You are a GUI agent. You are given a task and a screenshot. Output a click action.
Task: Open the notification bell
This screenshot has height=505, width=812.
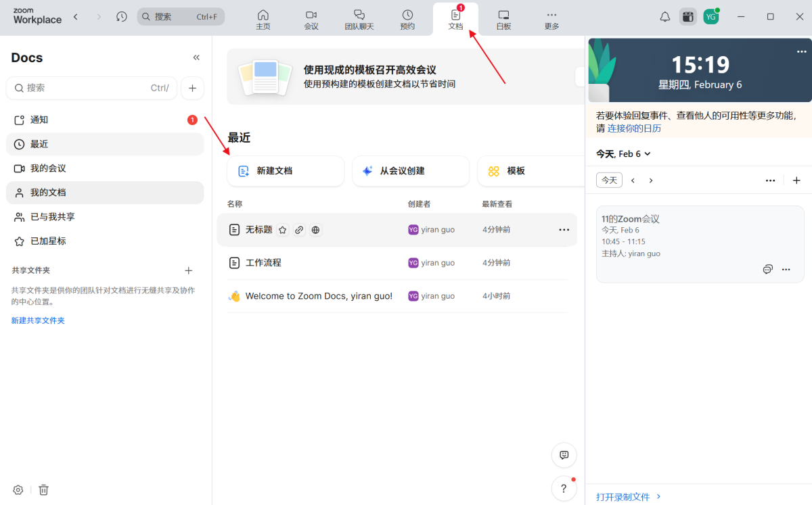664,16
